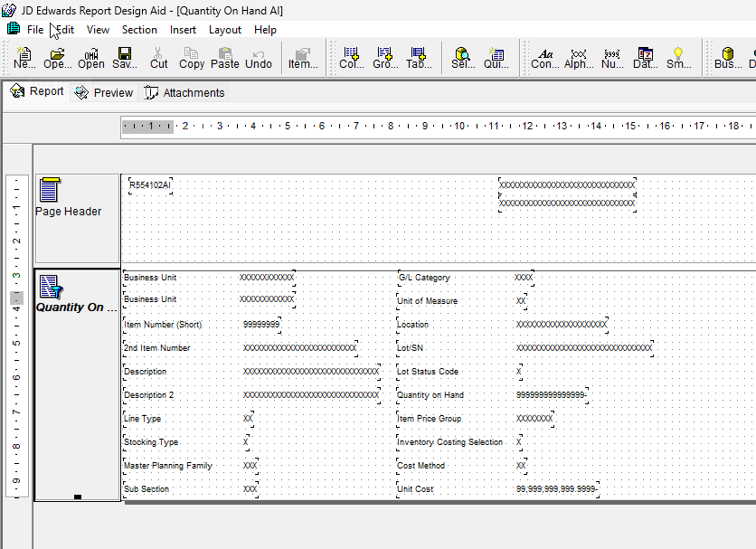756x549 pixels.
Task: Click the Sel... data selection icon
Action: [463, 57]
